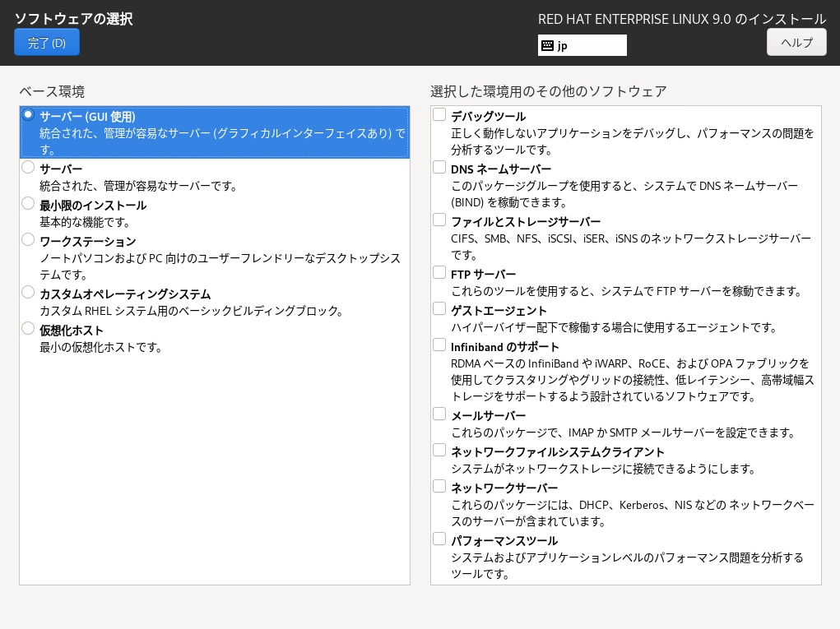This screenshot has height=629, width=840.
Task: Tick the ファイルとストレージサーバー checkbox
Action: tap(439, 220)
